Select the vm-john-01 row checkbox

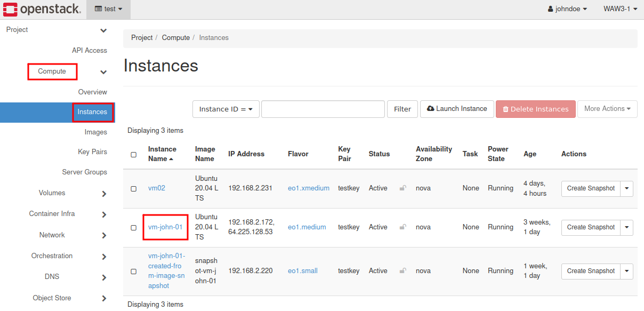[x=134, y=228]
